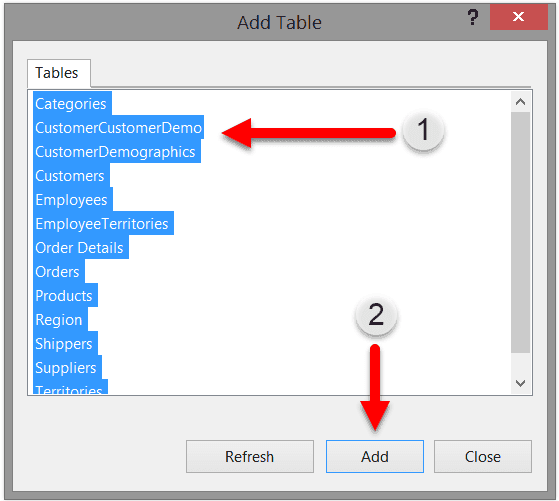Click the Refresh button
This screenshot has width=559, height=501.
[x=250, y=456]
